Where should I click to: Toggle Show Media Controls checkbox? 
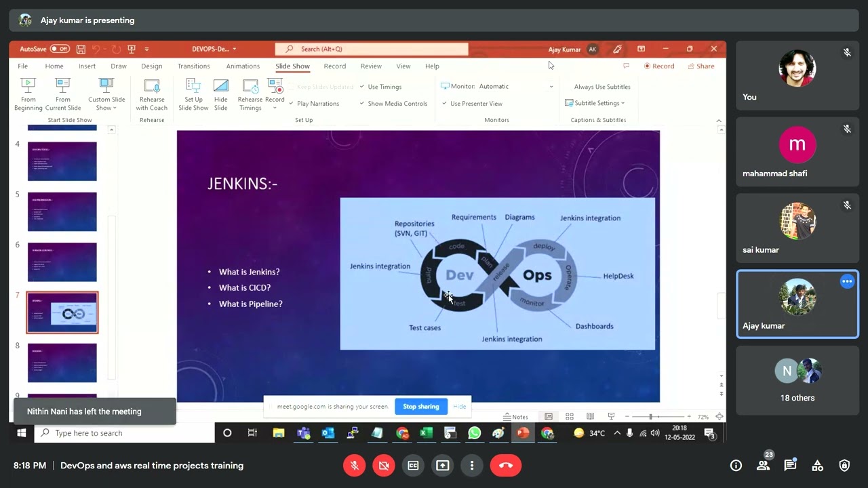(x=393, y=104)
